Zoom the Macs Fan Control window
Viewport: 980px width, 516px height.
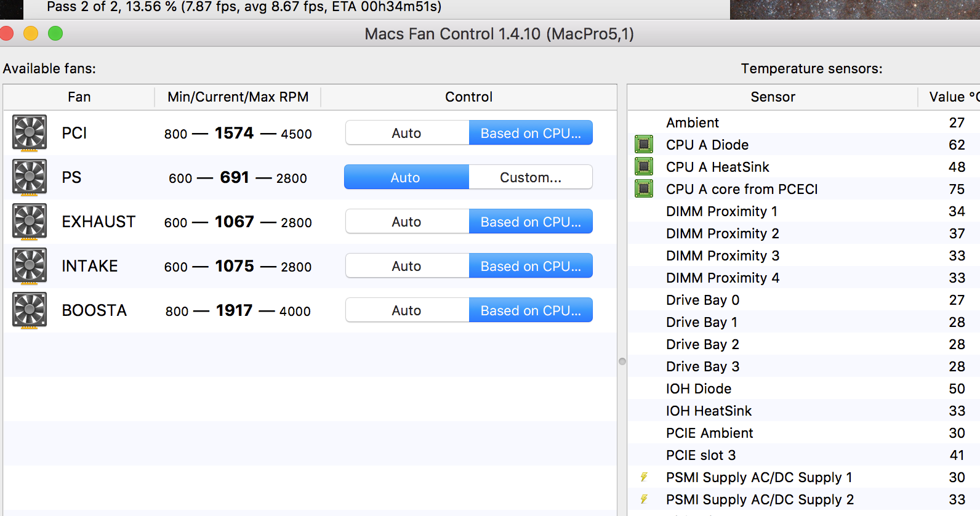tap(55, 33)
